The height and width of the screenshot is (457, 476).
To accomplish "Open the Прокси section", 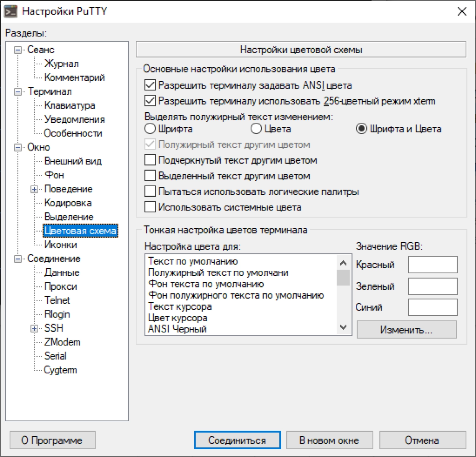I will [61, 286].
